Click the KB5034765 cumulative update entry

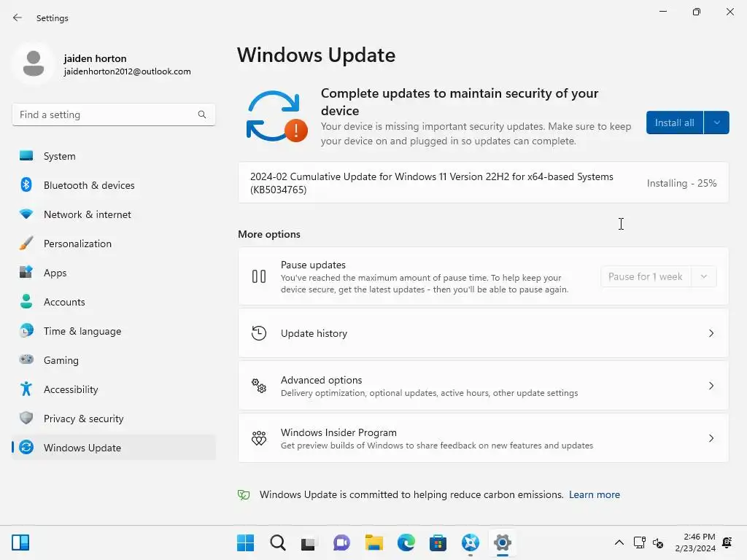coord(483,183)
